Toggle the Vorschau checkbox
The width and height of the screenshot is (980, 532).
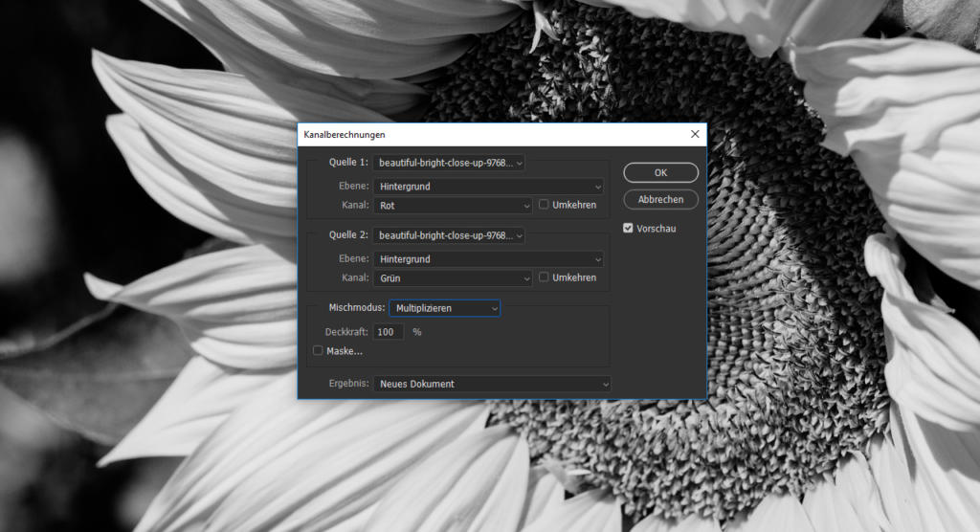(x=628, y=228)
